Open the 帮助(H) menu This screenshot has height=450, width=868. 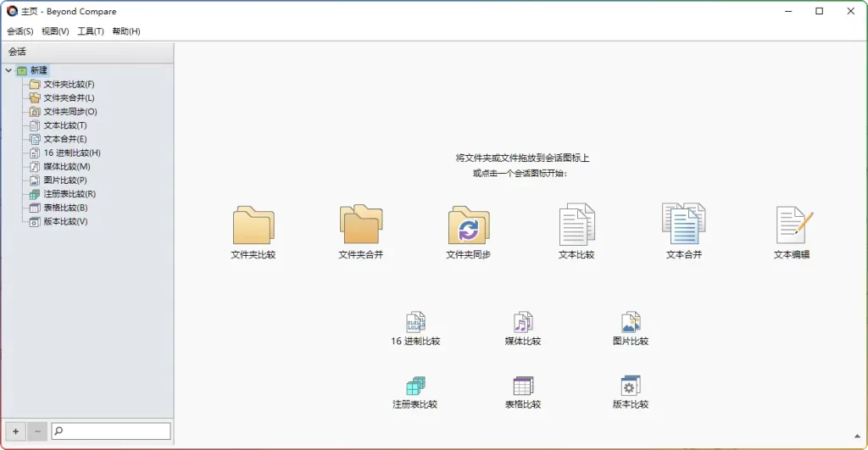click(x=126, y=31)
